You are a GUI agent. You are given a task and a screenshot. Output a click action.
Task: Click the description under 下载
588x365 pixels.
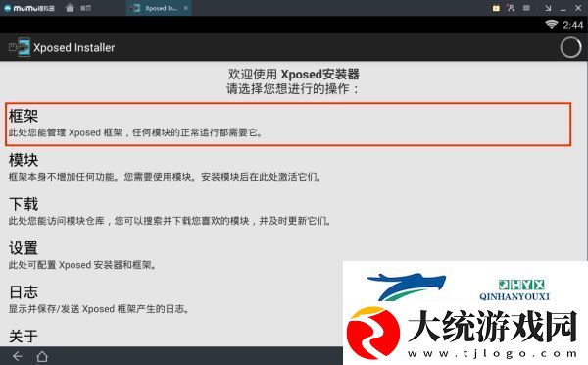[170, 221]
